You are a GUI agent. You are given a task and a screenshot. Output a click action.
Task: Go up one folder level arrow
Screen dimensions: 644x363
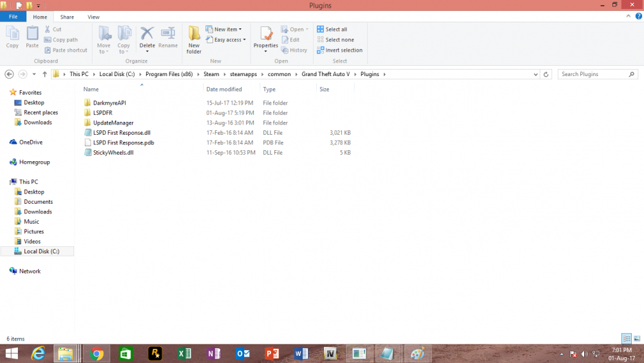coord(44,74)
